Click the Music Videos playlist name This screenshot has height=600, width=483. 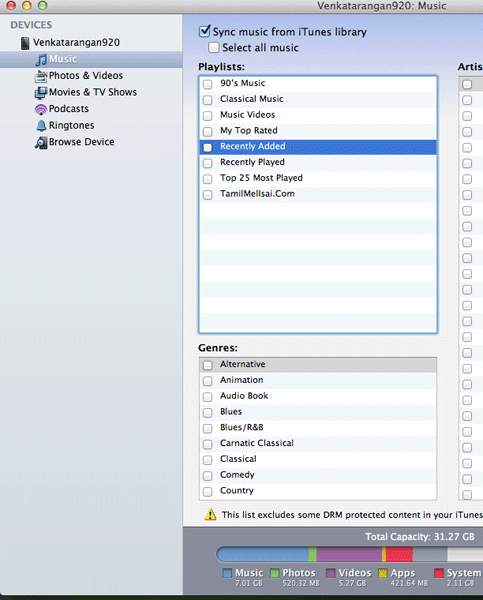pyautogui.click(x=248, y=114)
